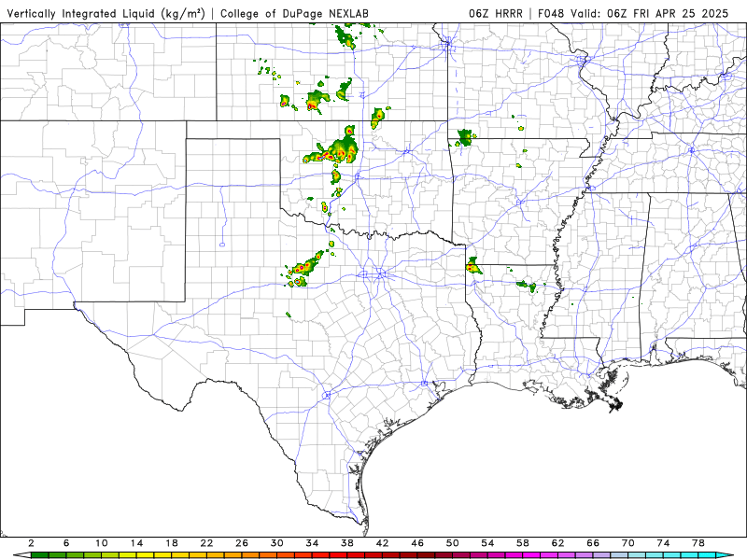
Task: Click the color bar label '46'
Action: 417,543
